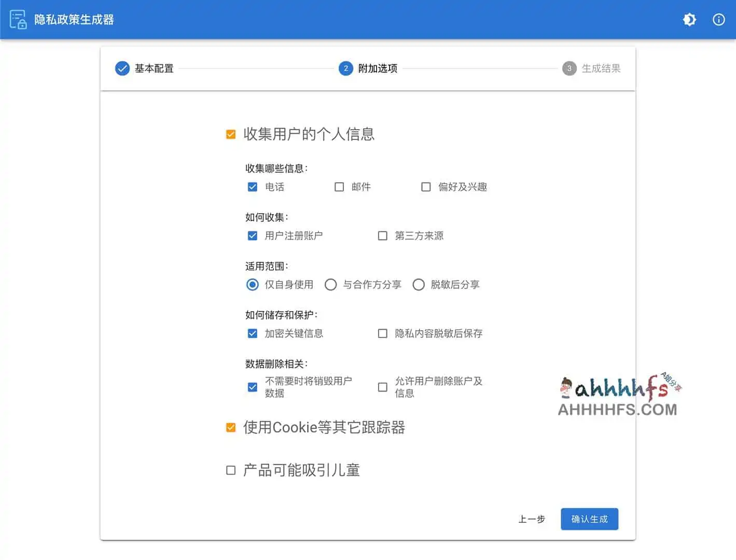Enable the 邮件 checkbox
Screen dimensions: 736x560
339,187
